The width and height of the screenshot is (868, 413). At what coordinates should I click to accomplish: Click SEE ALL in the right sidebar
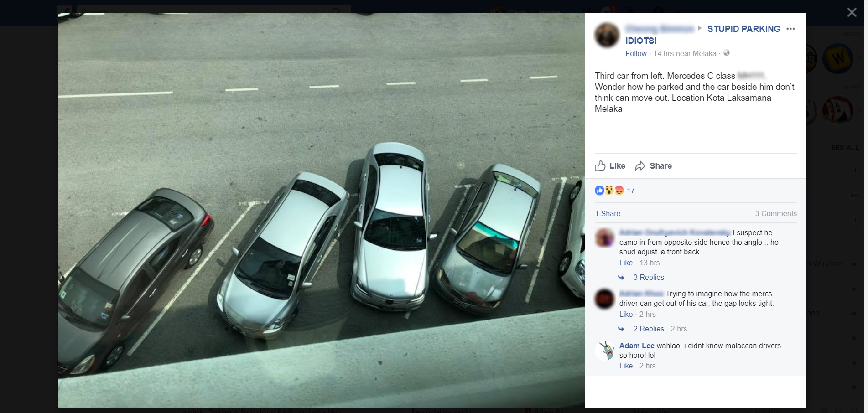coord(844,147)
